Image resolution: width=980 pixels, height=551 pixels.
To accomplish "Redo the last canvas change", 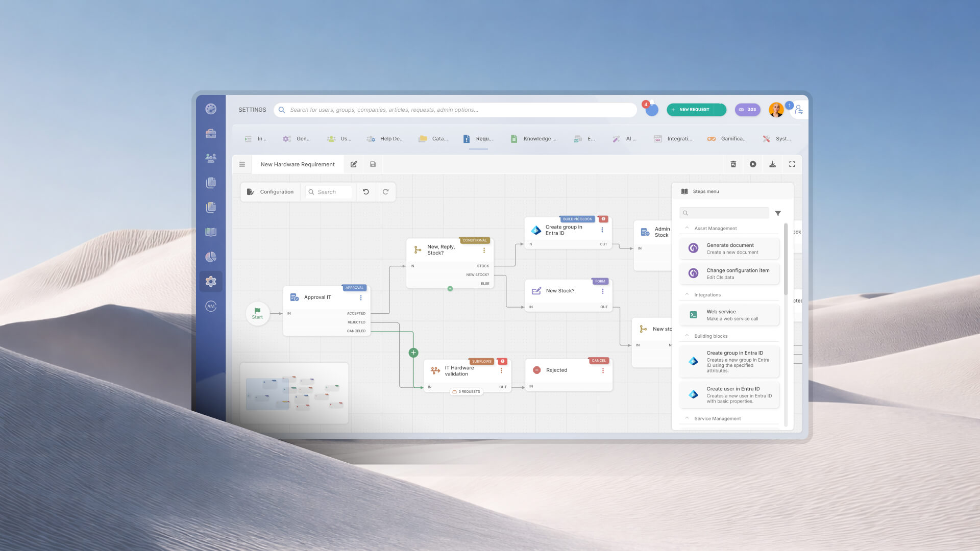I will (386, 192).
